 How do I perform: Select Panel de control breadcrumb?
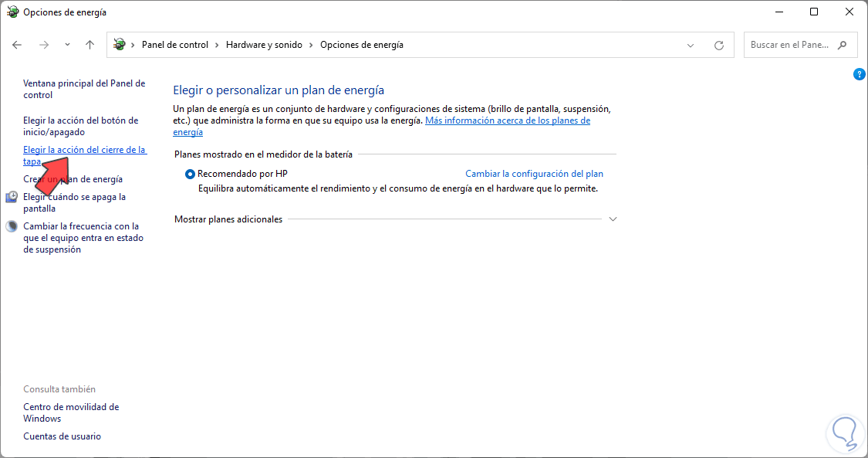click(175, 45)
